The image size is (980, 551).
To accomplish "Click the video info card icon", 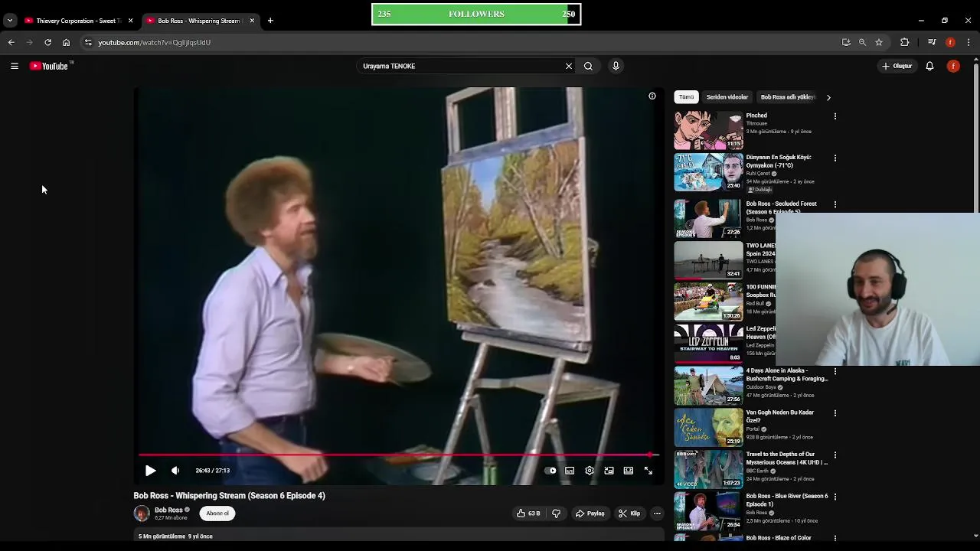I will [x=652, y=96].
